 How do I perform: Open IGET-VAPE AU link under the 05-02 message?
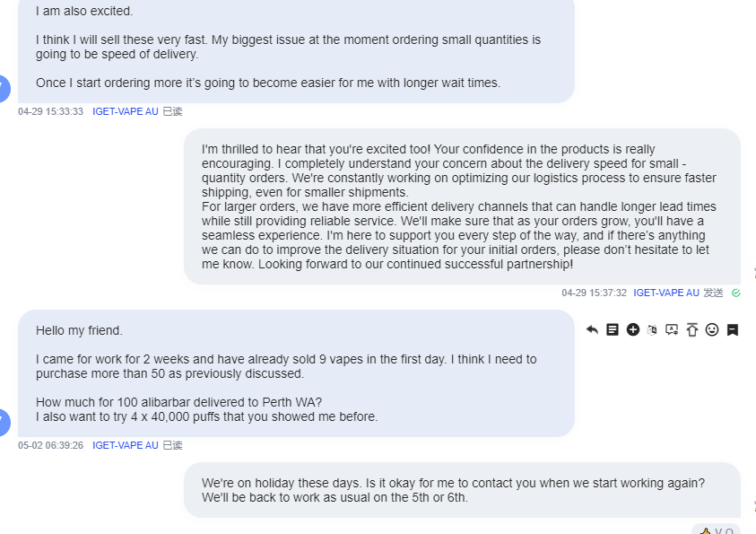(126, 445)
